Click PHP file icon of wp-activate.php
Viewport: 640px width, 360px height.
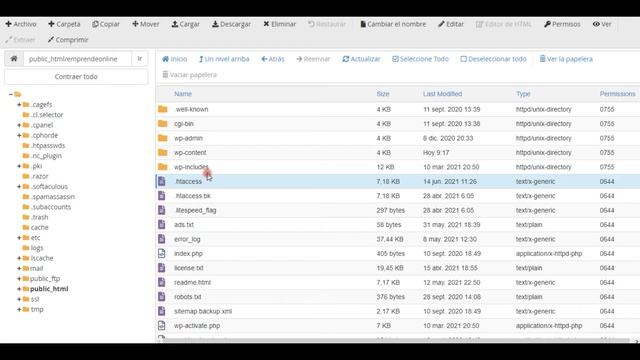162,325
